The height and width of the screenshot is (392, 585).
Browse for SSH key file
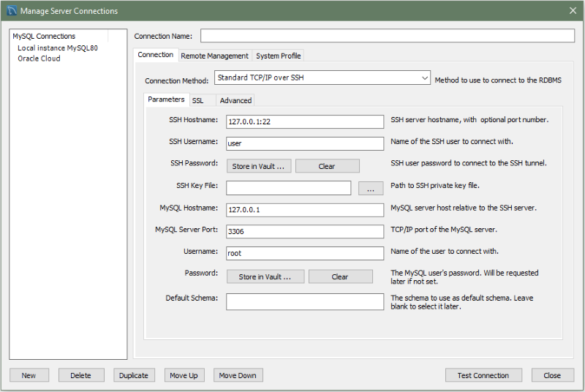371,189
